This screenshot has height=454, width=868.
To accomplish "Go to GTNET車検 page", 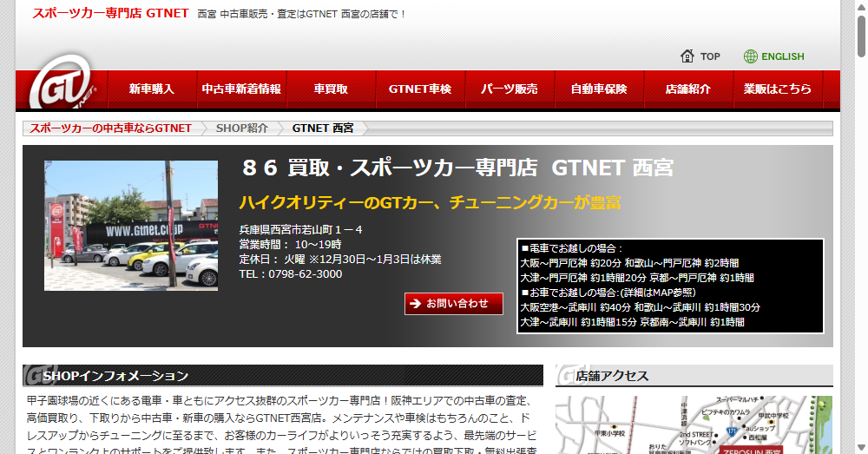I will pos(420,89).
